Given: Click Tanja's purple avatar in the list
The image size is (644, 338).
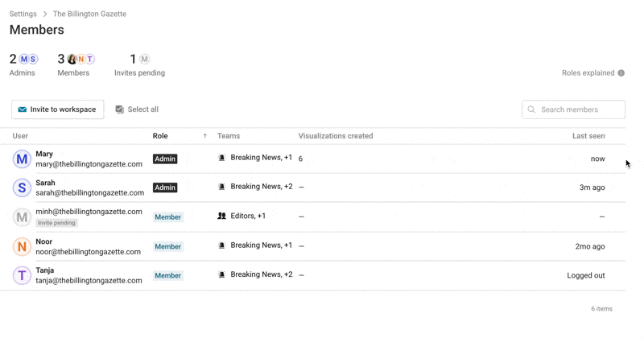Looking at the screenshot, I should (22, 275).
